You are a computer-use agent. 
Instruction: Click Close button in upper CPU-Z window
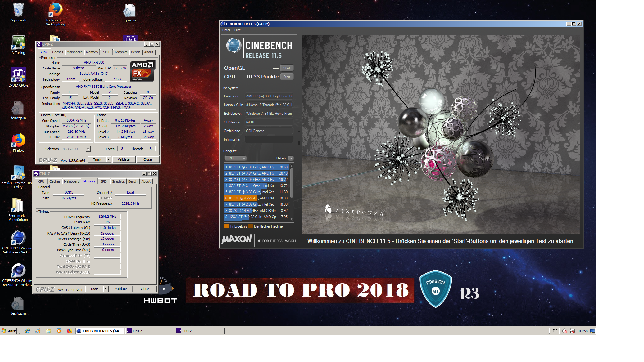click(147, 159)
